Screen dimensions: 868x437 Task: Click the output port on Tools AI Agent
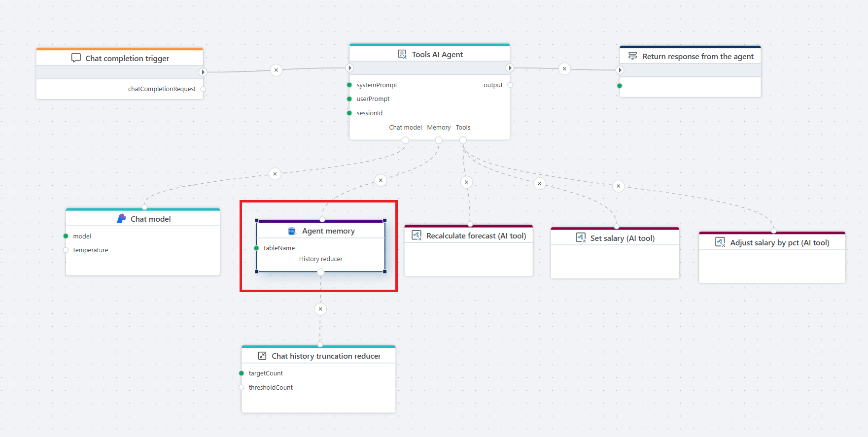click(x=510, y=85)
